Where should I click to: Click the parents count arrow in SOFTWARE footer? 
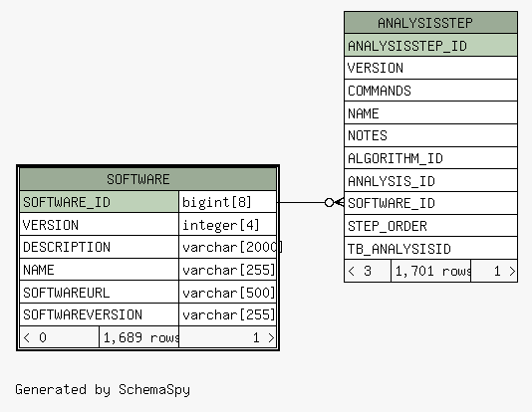27,337
